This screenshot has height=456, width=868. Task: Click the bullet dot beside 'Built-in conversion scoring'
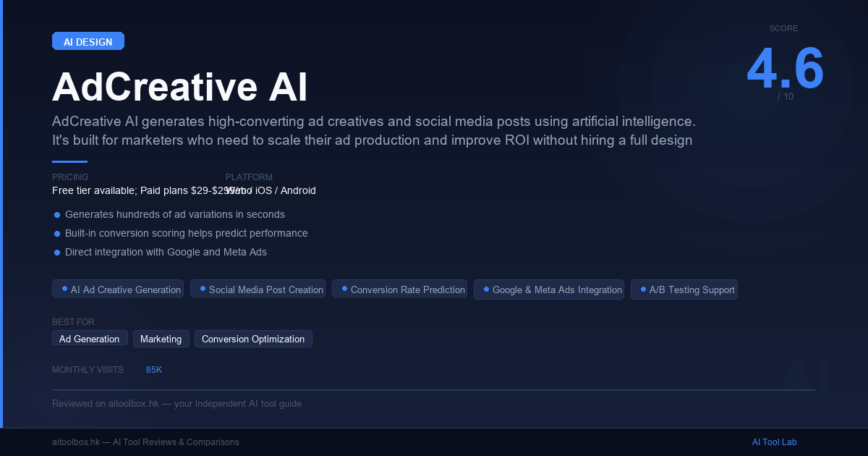point(57,234)
